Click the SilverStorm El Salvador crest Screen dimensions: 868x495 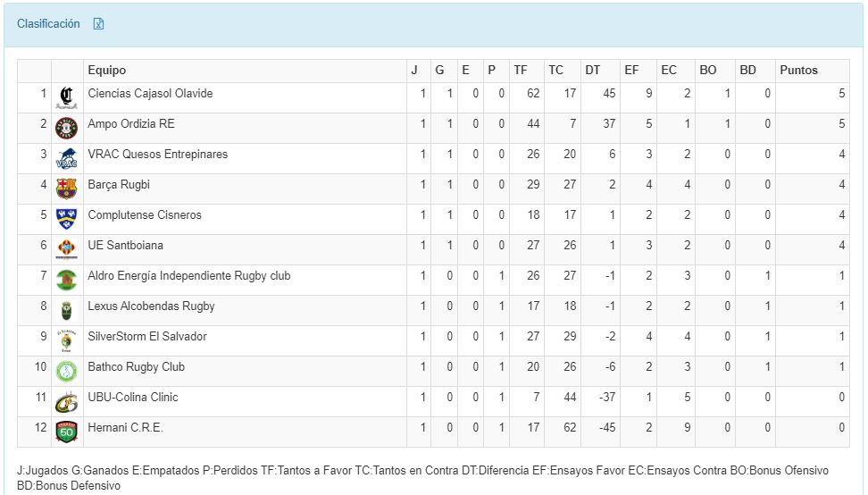66,340
